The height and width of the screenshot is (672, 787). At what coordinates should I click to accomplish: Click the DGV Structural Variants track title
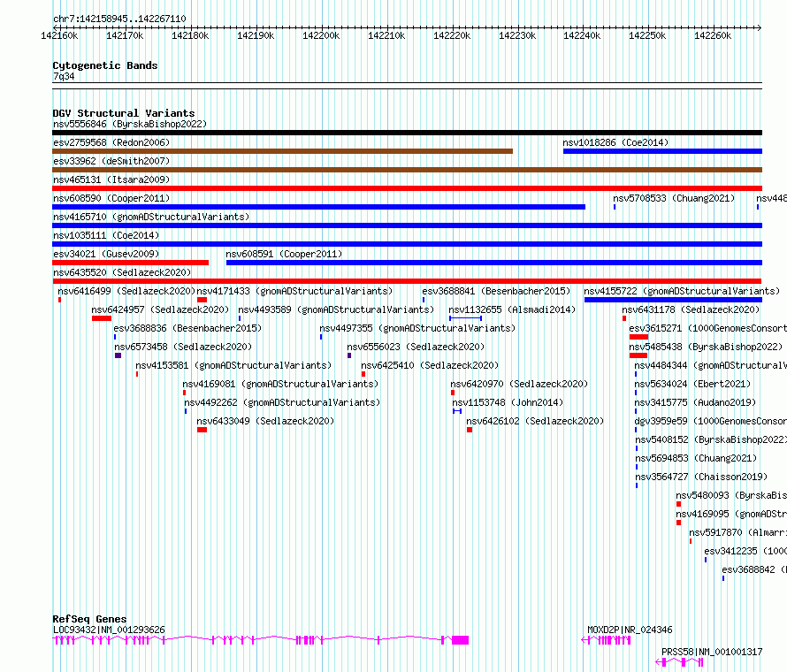(124, 113)
